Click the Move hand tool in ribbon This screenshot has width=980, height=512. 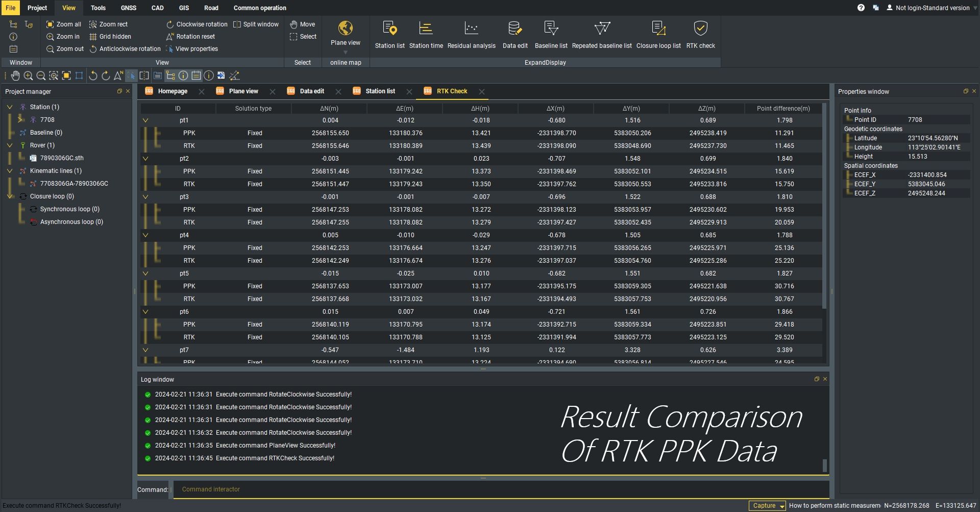pos(303,24)
